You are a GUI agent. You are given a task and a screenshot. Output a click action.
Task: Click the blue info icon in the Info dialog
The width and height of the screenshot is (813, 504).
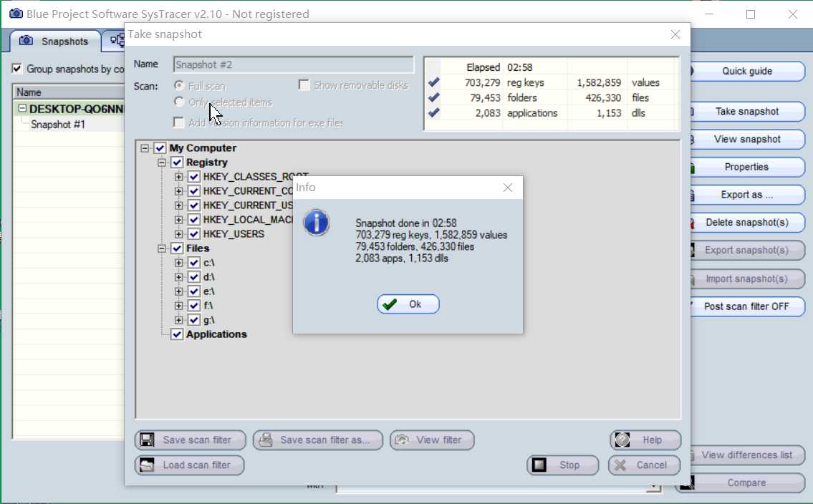[317, 222]
